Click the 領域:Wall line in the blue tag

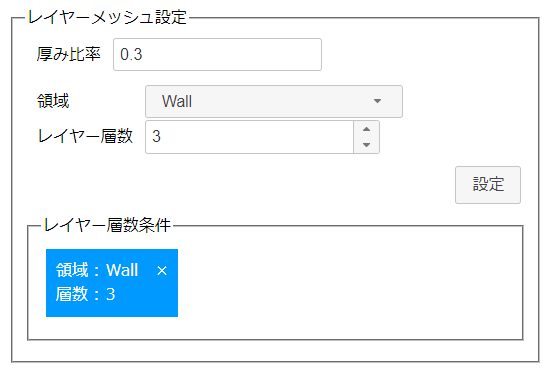[97, 270]
